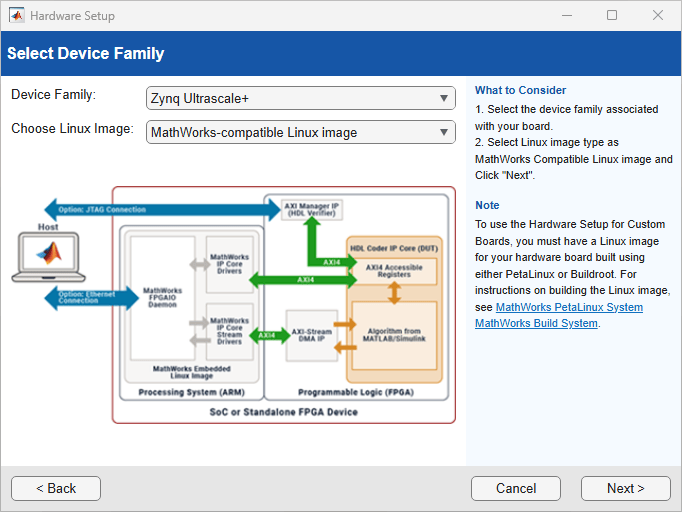
Task: Click the Ethernet Connection arrow in diagram
Action: (x=92, y=298)
